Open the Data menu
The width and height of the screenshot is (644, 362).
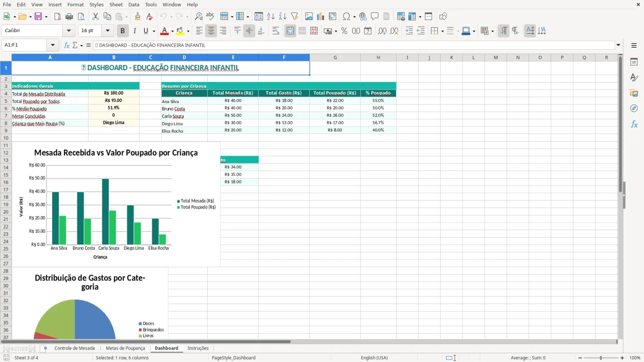(x=134, y=4)
